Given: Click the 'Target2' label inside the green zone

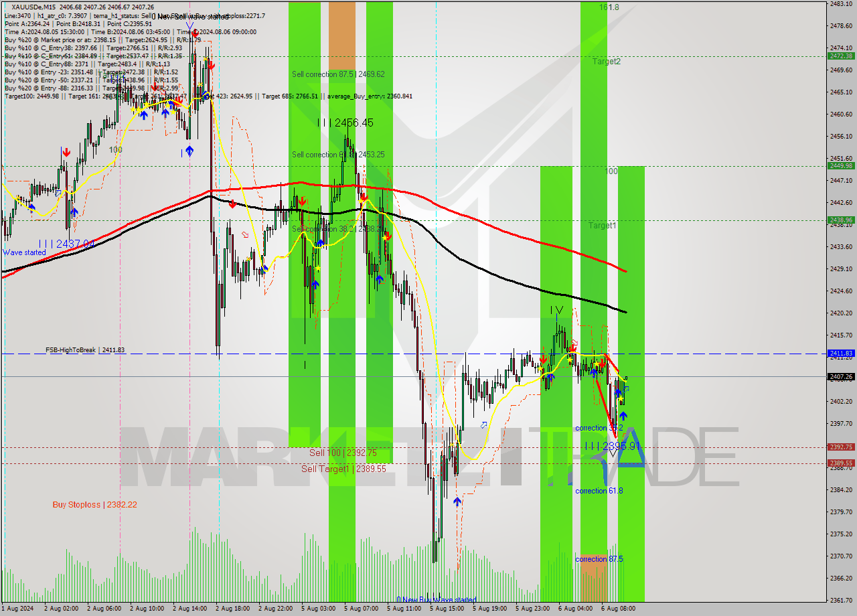Looking at the screenshot, I should pyautogui.click(x=606, y=62).
